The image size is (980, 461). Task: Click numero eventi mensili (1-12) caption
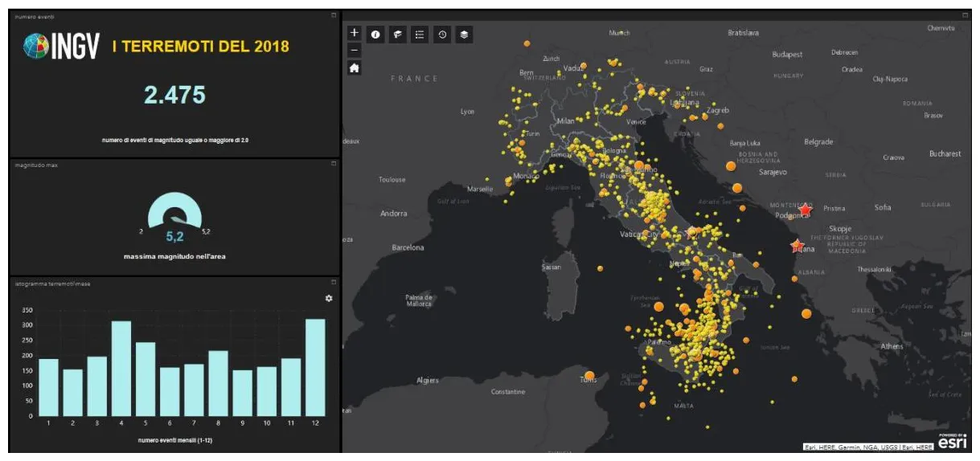tap(174, 440)
